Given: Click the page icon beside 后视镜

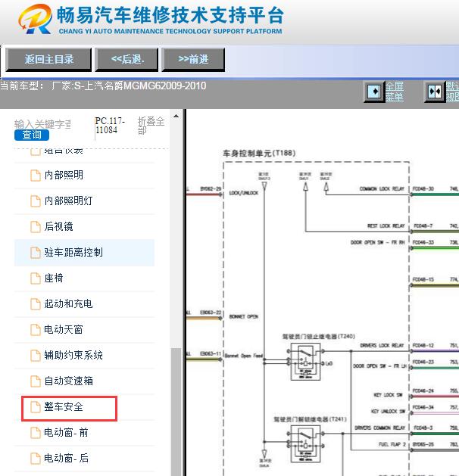Looking at the screenshot, I should click(36, 226).
